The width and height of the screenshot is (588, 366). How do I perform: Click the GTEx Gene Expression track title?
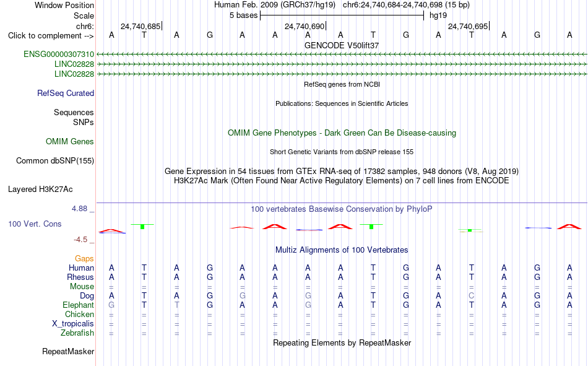342,172
